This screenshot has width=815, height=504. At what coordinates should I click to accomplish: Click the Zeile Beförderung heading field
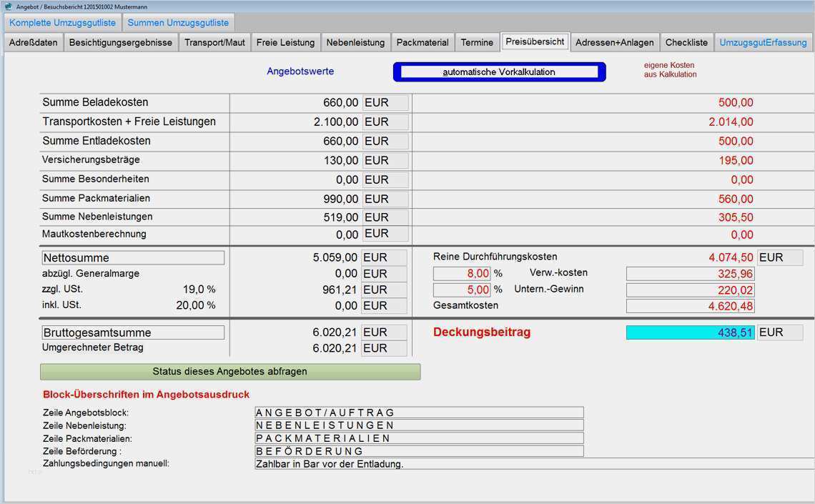click(x=419, y=451)
